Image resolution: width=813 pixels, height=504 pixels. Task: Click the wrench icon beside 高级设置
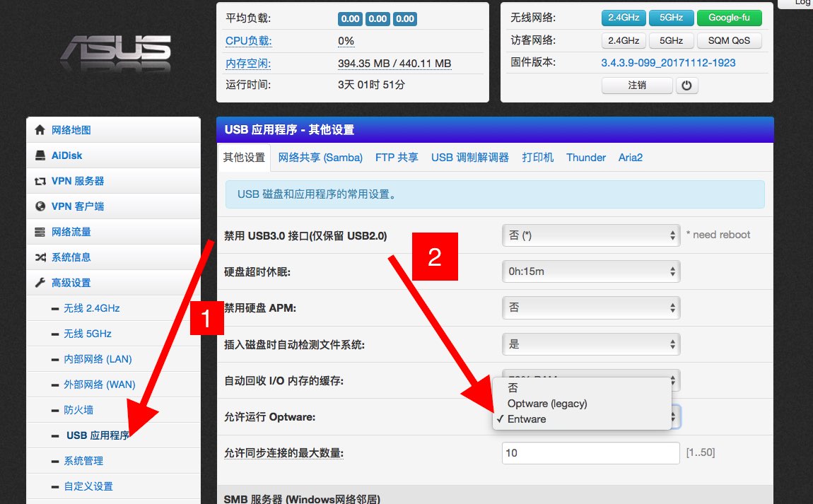[x=40, y=283]
